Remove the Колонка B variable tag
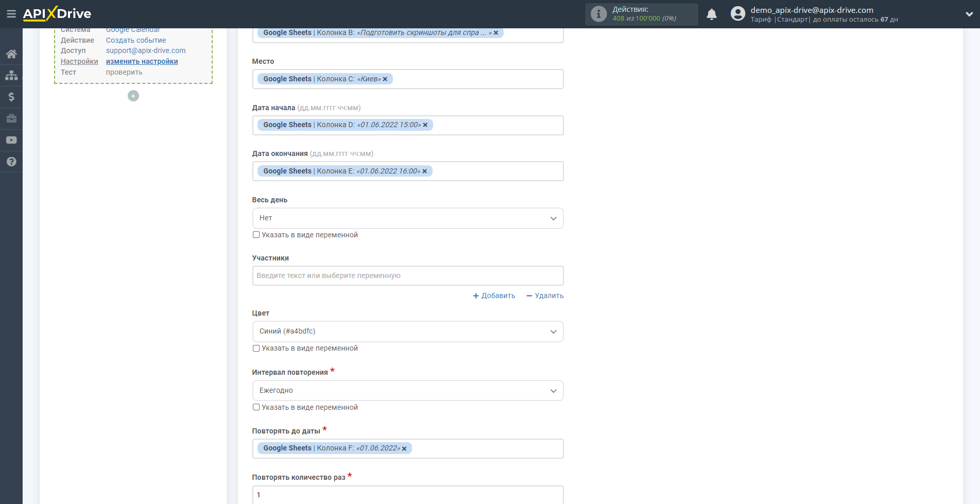Viewport: 980px width, 504px height. 496,33
